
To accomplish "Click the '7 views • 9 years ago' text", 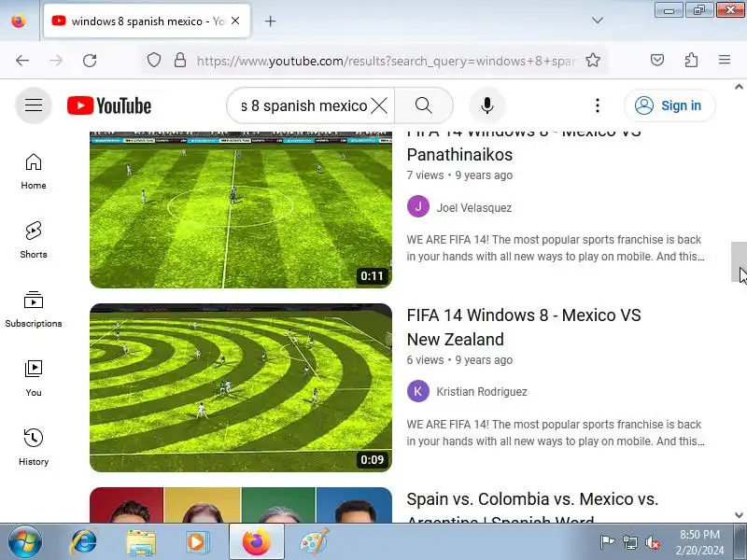I will pos(459,175).
